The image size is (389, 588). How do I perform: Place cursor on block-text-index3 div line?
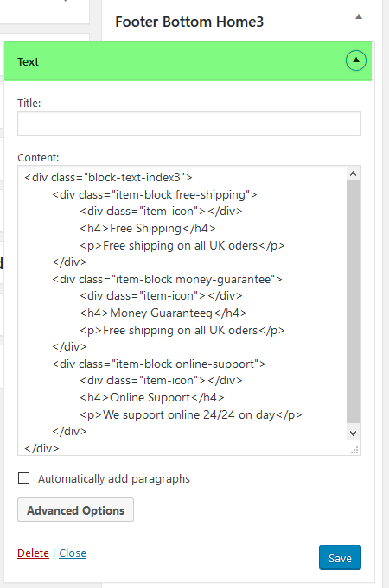coord(109,177)
